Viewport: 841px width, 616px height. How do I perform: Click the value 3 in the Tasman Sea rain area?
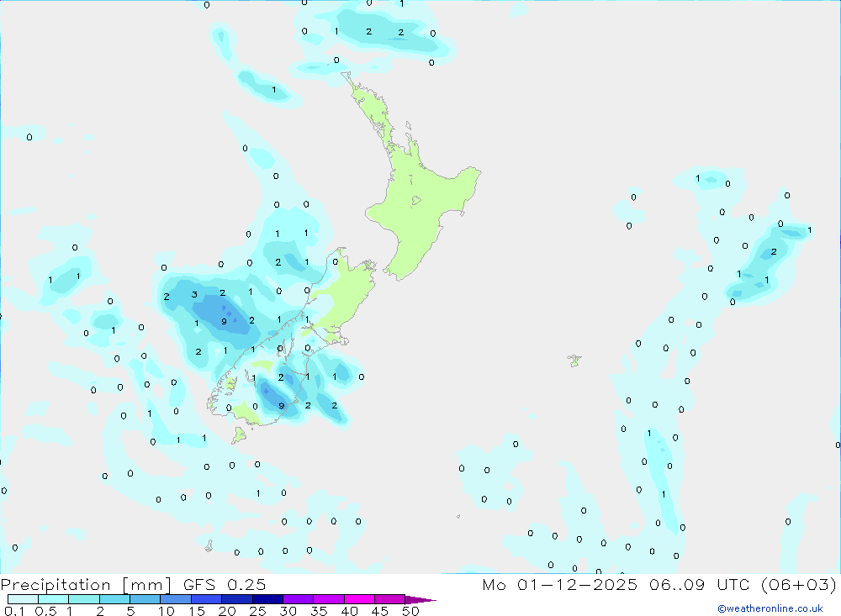(195, 294)
